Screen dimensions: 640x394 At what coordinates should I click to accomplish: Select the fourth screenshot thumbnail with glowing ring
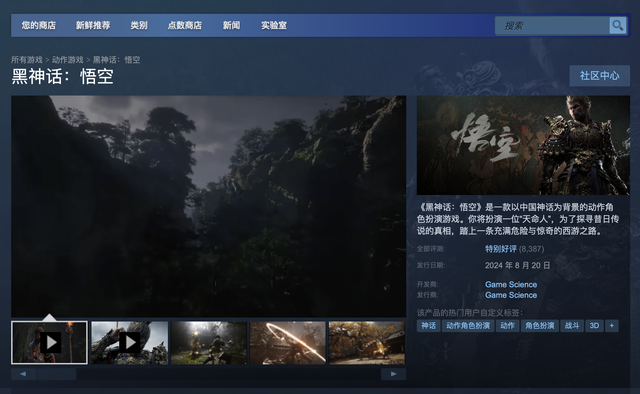[x=288, y=343]
